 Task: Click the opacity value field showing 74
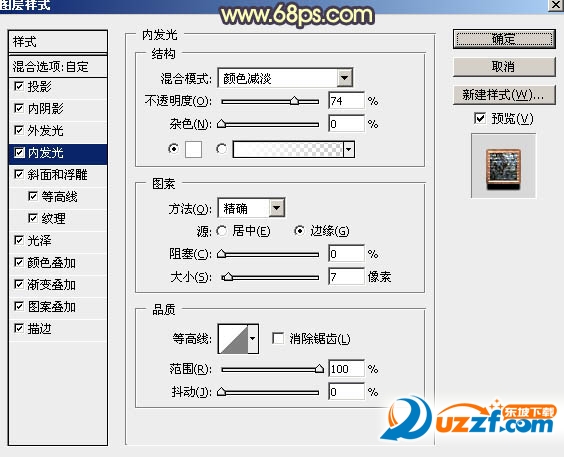[x=346, y=101]
